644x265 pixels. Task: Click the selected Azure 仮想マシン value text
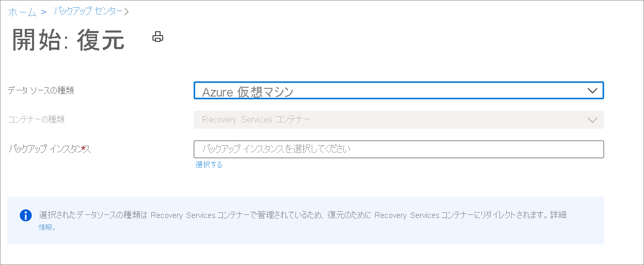tap(248, 91)
